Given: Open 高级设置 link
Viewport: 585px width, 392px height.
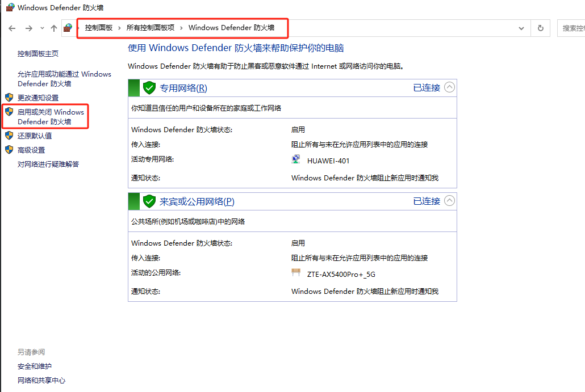Looking at the screenshot, I should (31, 150).
